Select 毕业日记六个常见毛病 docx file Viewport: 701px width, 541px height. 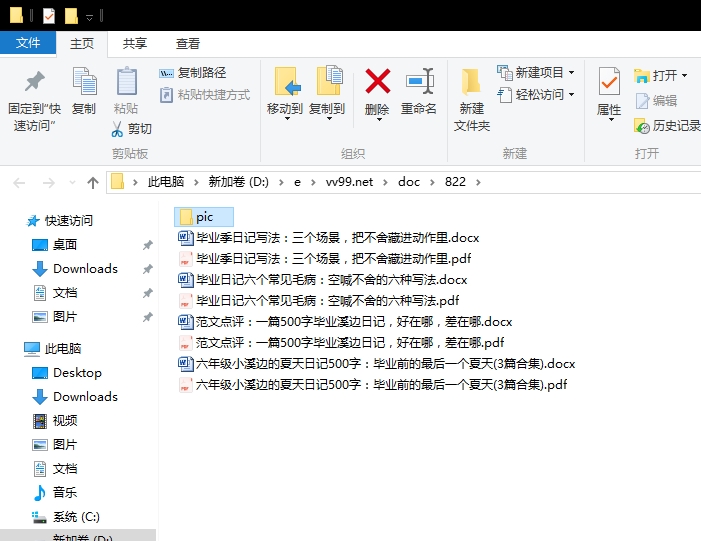click(323, 280)
